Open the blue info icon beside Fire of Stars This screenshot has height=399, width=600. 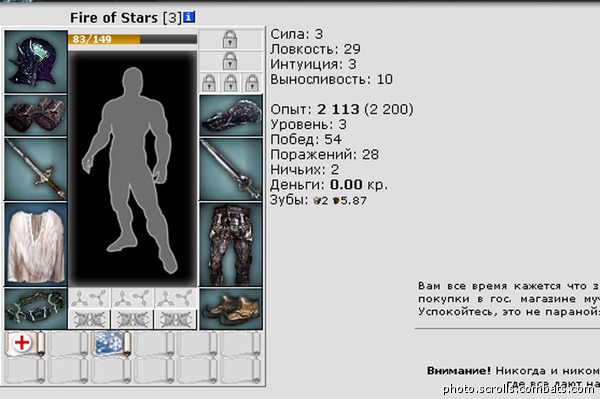tap(189, 17)
